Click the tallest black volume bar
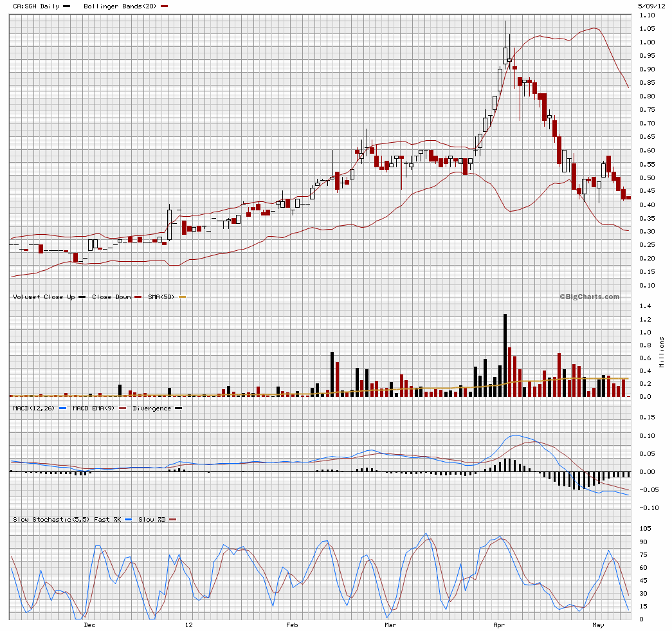 click(505, 355)
